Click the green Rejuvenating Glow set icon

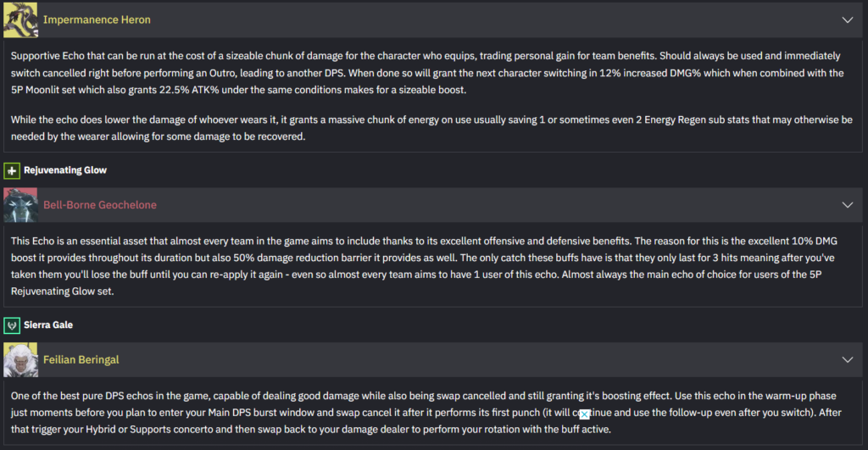(12, 170)
